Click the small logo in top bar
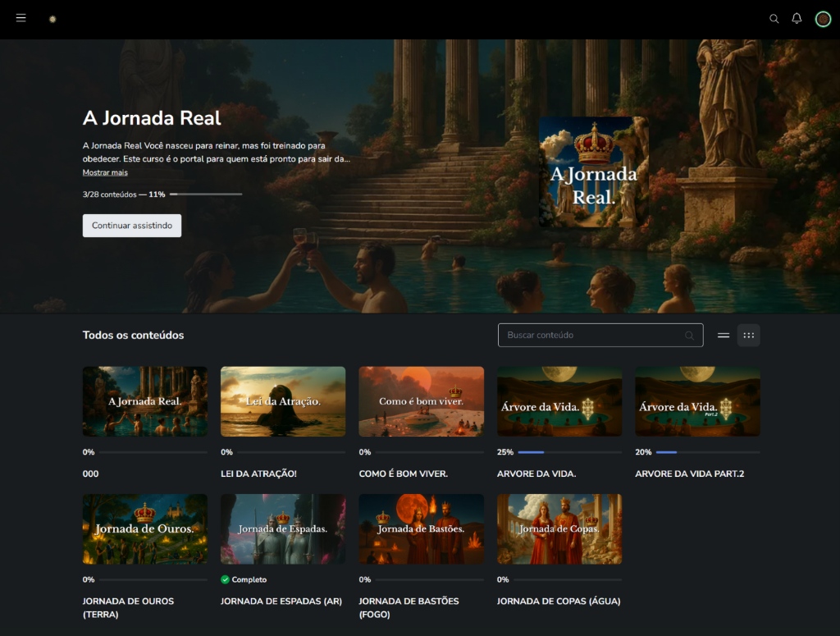840x636 pixels. 52,19
